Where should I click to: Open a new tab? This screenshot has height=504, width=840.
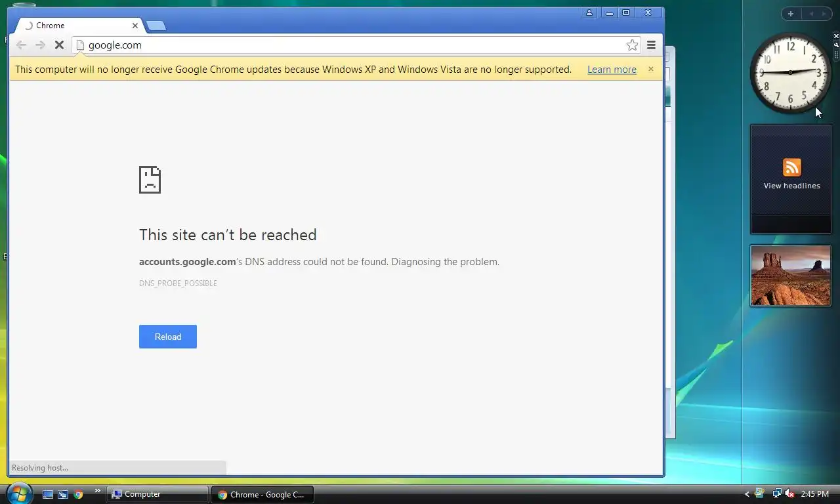tap(156, 26)
